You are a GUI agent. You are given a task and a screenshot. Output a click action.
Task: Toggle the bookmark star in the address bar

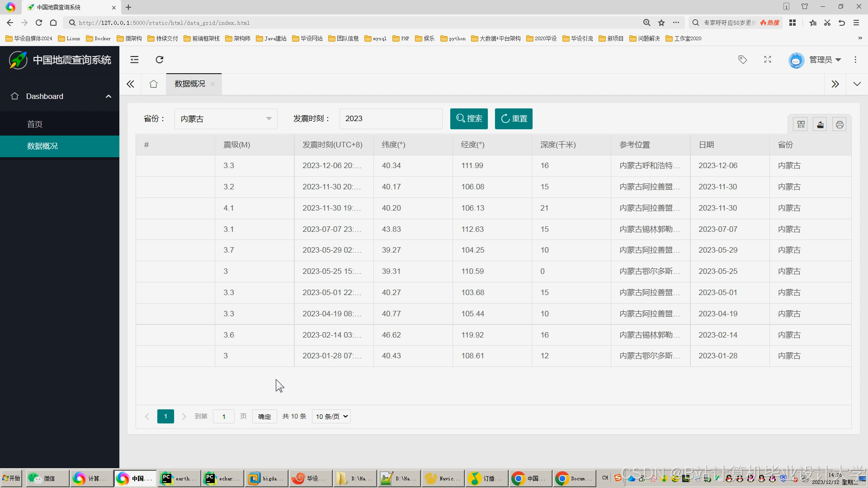[x=661, y=23]
